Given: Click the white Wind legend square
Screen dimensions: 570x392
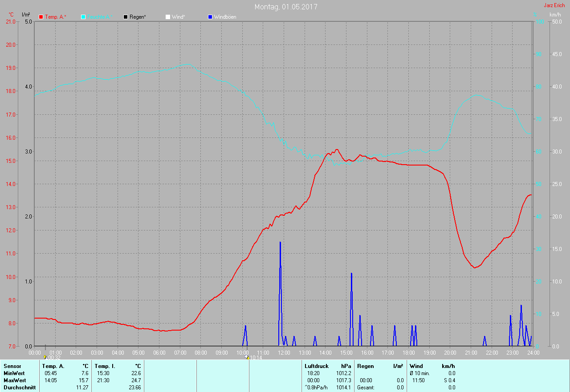Looking at the screenshot, I should click(168, 17).
